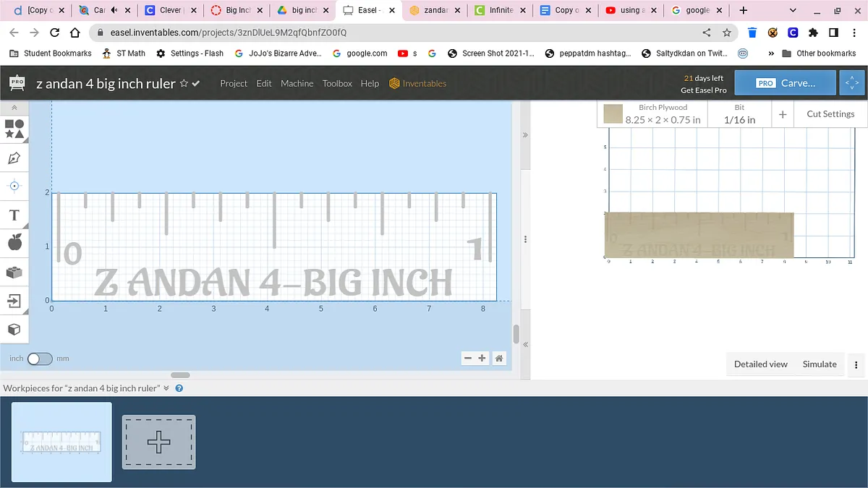Screen dimensions: 868x488
Task: Add a new workpiece with plus thumbnail
Action: tap(158, 442)
